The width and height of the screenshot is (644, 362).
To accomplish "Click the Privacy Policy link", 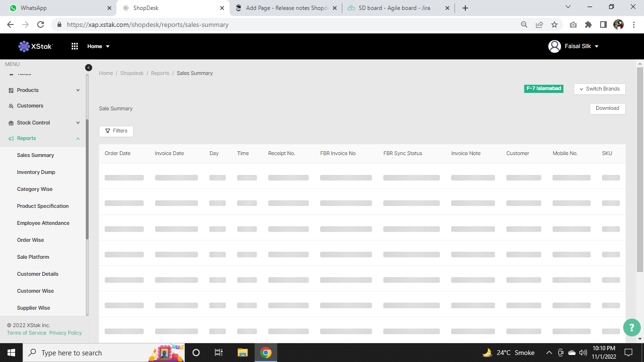I will tap(65, 333).
